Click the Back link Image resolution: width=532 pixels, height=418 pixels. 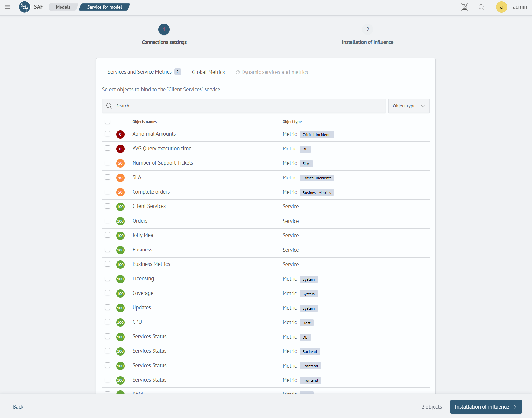tap(18, 407)
